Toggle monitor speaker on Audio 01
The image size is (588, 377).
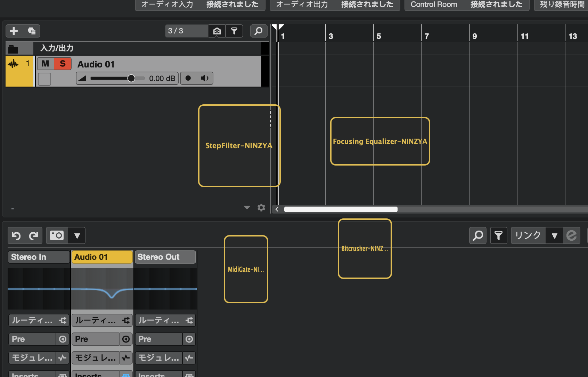click(x=205, y=78)
